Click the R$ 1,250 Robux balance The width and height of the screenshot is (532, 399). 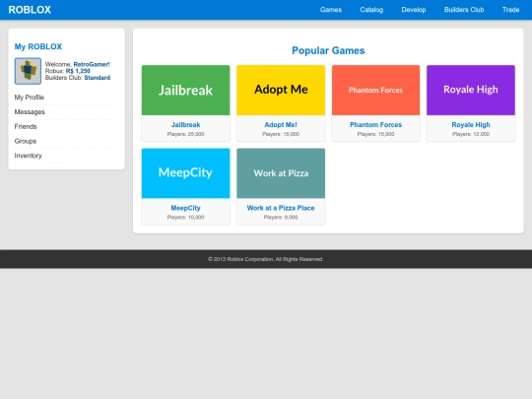[78, 71]
